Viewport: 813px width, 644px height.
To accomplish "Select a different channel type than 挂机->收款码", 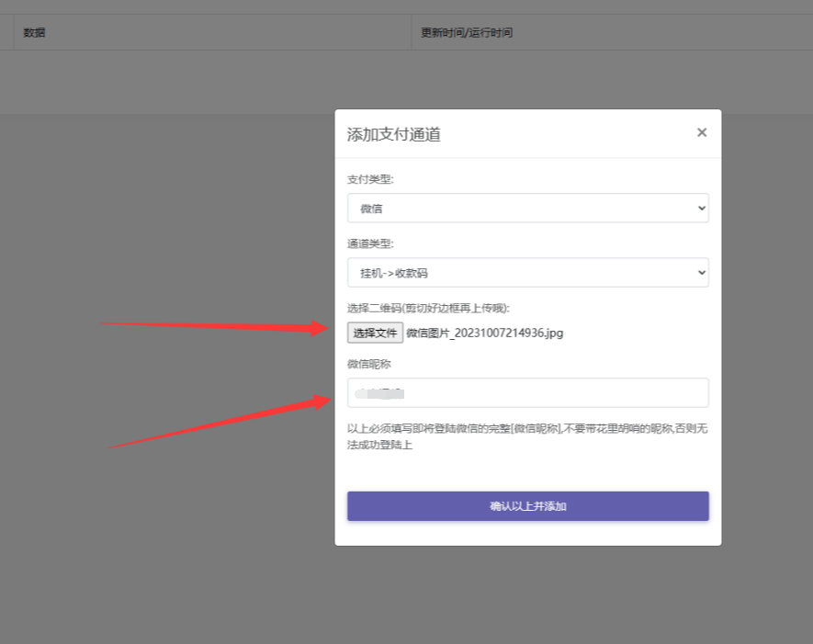I will click(527, 273).
